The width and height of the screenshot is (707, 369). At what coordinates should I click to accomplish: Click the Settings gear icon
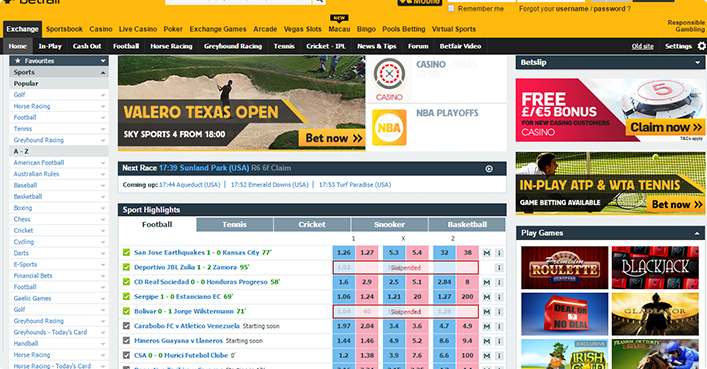pos(702,46)
